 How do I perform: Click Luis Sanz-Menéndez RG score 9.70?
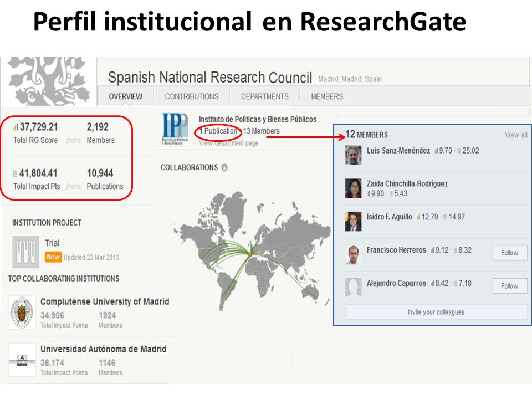446,151
